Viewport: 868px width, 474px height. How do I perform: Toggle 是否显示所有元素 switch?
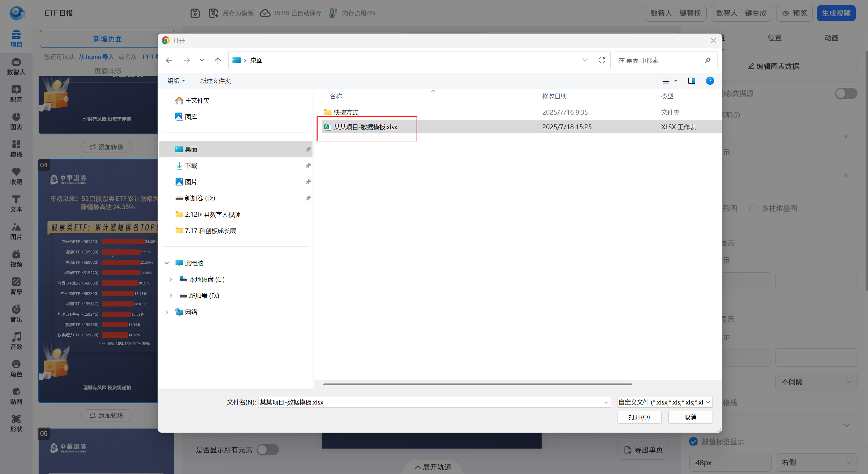[267, 450]
